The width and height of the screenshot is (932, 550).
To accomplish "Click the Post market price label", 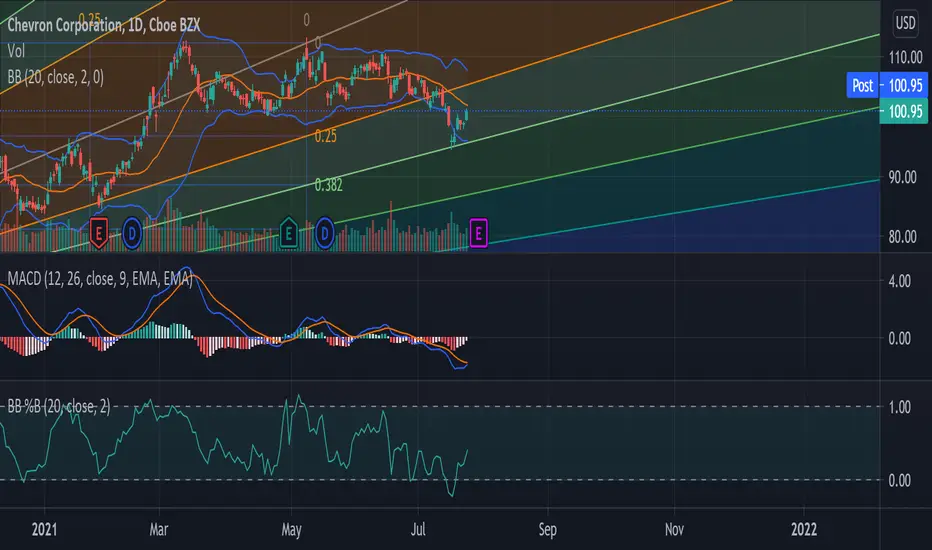I will point(862,86).
